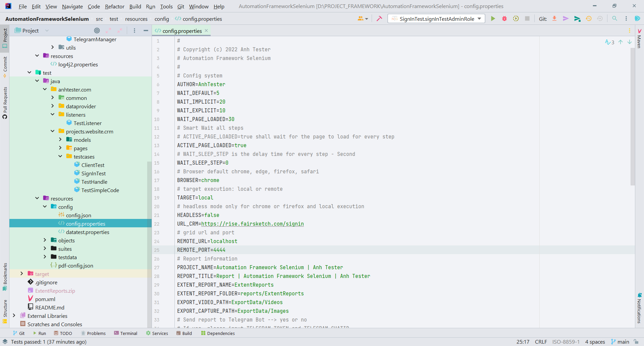Open Search Everywhere magnifier
Image resolution: width=644 pixels, height=346 pixels.
tap(614, 19)
